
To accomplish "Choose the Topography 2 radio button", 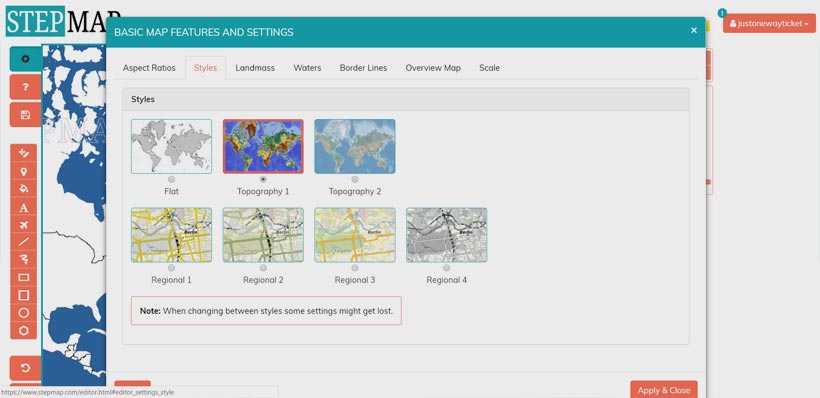I will [355, 179].
